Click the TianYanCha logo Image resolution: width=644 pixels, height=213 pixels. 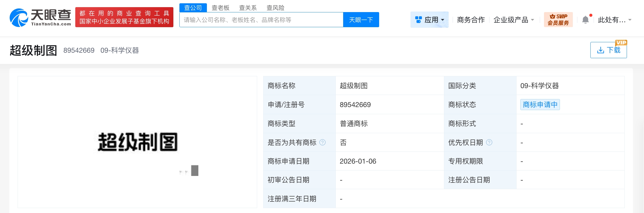40,18
